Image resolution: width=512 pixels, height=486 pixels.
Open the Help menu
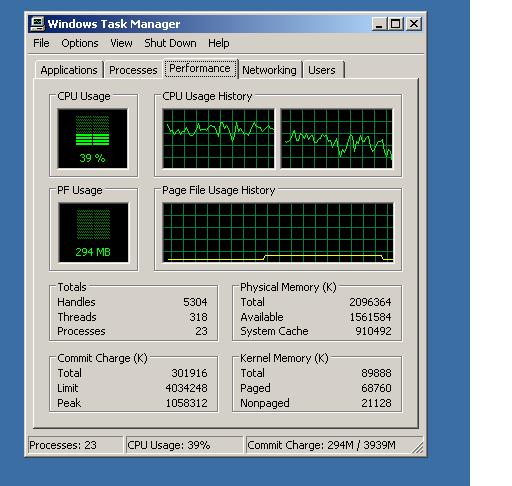click(219, 43)
